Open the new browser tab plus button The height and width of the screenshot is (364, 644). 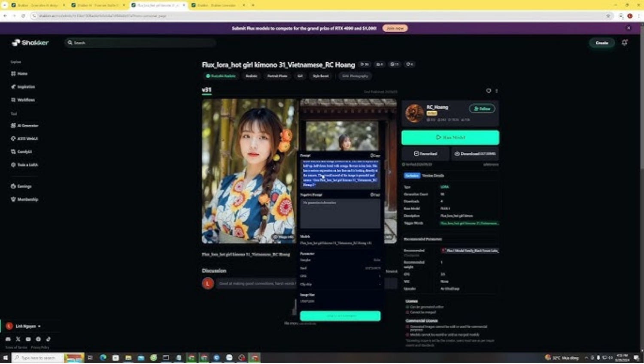point(253,5)
